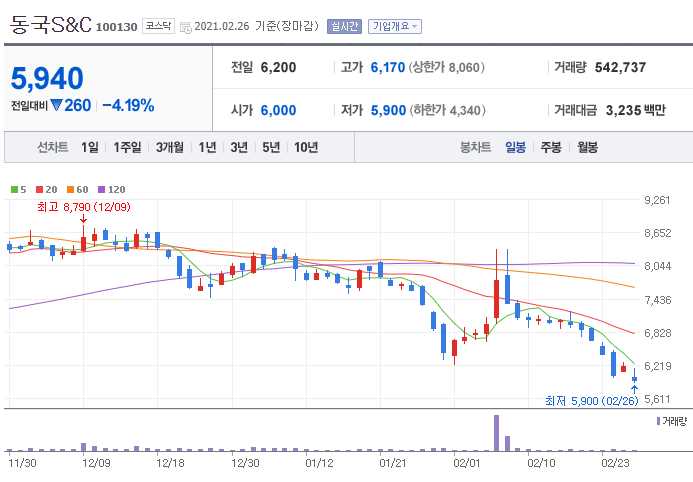Screen dimensions: 693x482
Task: Select the 10년 line chart period
Action: point(306,147)
